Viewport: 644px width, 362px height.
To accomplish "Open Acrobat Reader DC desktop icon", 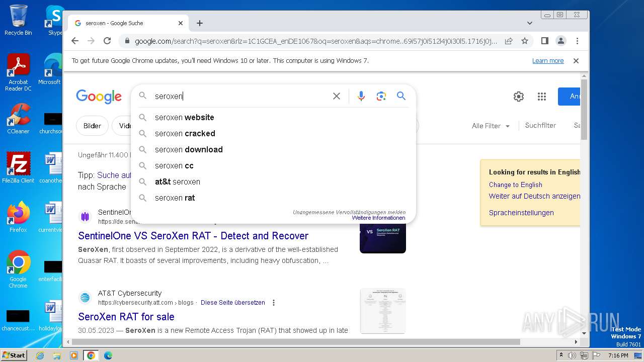I will [18, 72].
